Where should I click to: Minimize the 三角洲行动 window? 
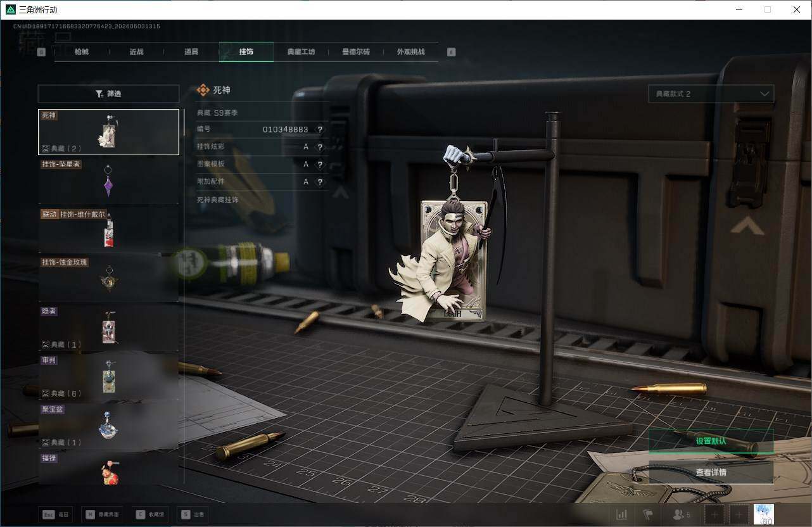tap(739, 10)
